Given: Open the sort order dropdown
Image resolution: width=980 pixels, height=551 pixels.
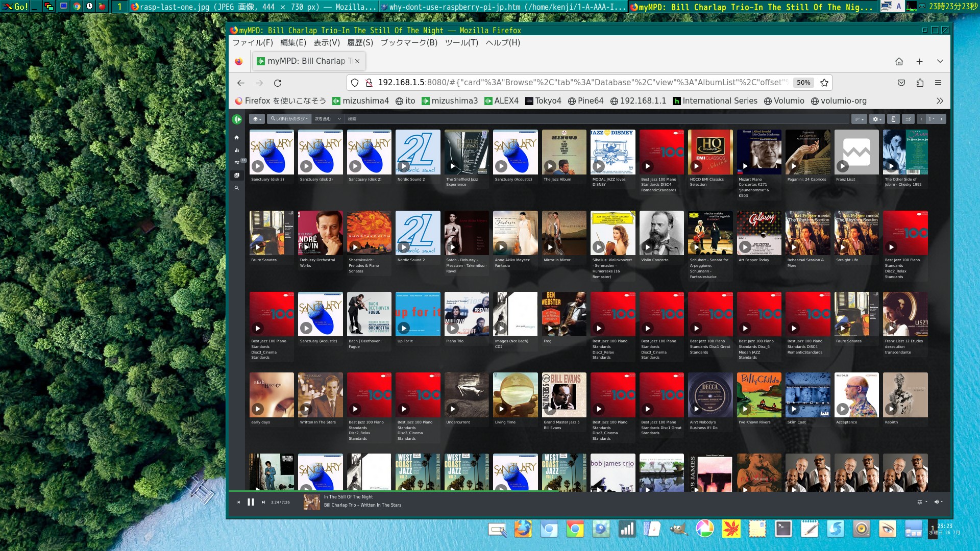Looking at the screenshot, I should coord(860,119).
